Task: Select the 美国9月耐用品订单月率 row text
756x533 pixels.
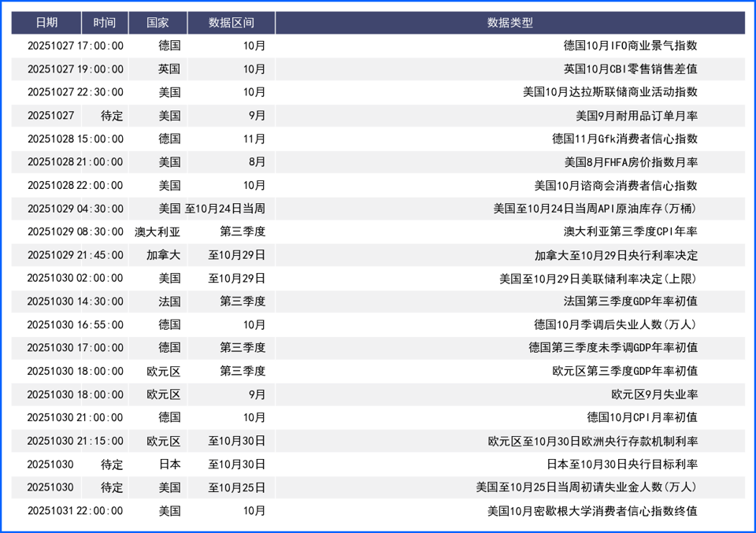Action: [x=636, y=116]
